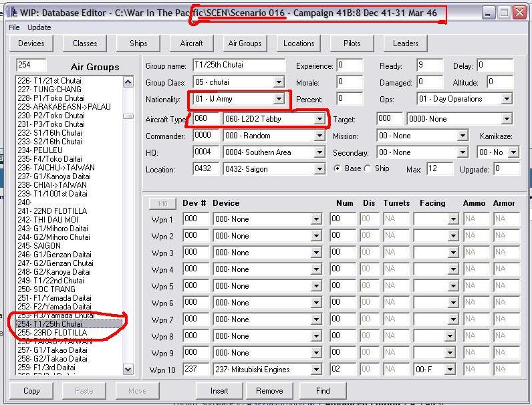Screen dimensions: 532x405
Task: Select the Ship radio button
Action: click(x=368, y=168)
